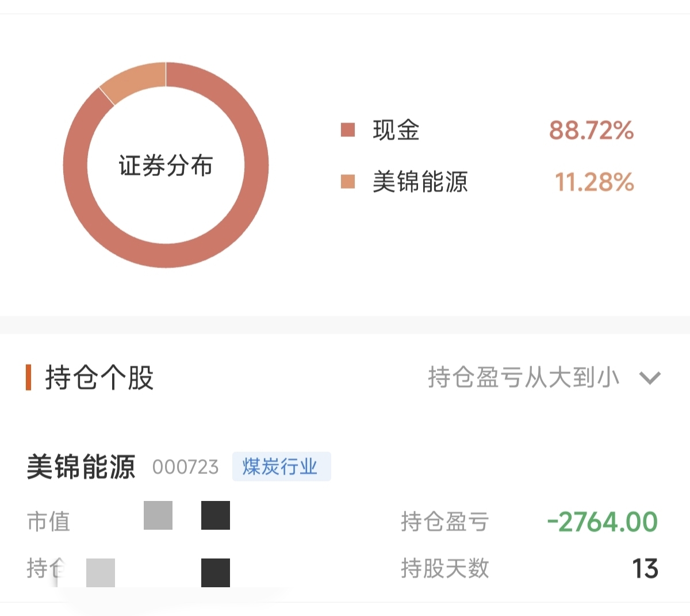
Task: Click the 11.28% holding percentage
Action: point(594,182)
